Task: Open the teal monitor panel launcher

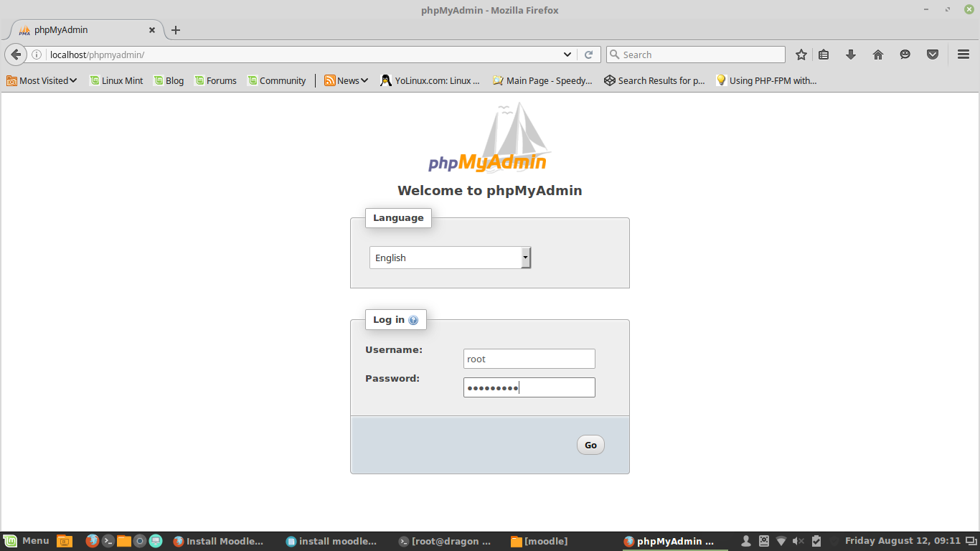Action: tap(156, 541)
